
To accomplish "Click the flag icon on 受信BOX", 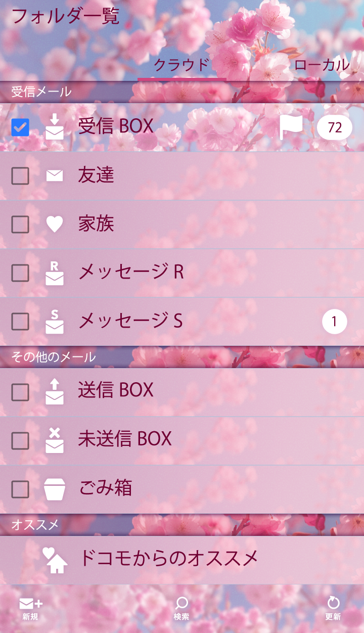I will (291, 127).
